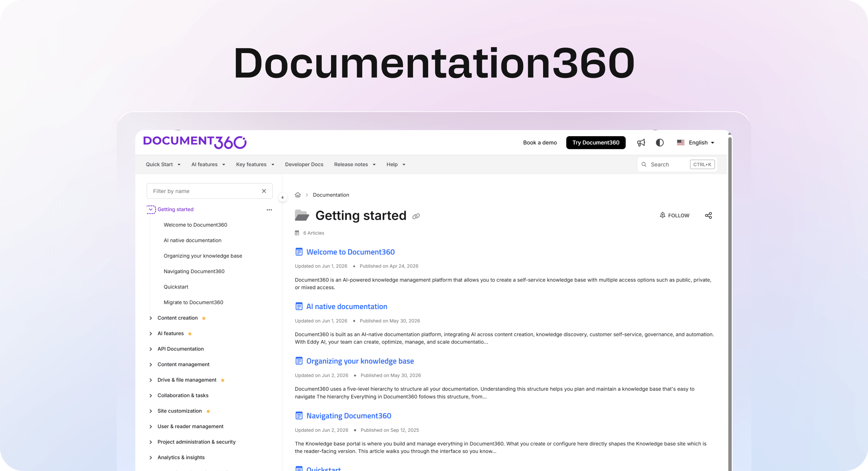
Task: Click the US flag icon
Action: (x=680, y=143)
